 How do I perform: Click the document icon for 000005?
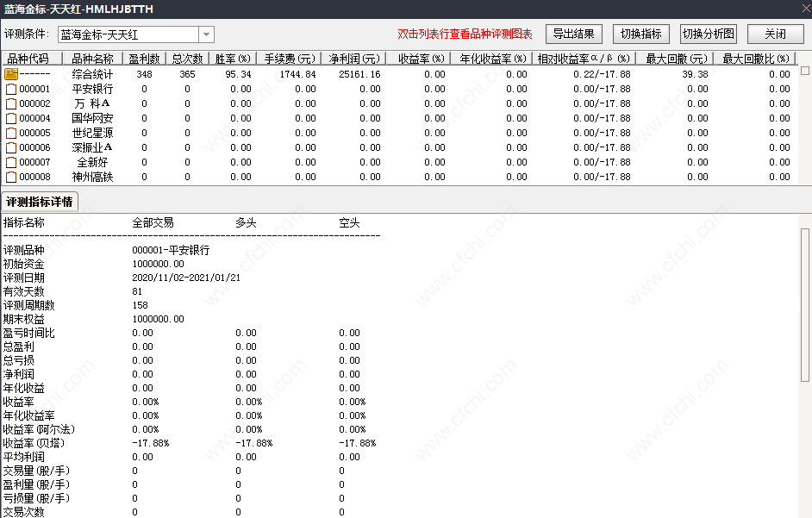click(x=11, y=133)
